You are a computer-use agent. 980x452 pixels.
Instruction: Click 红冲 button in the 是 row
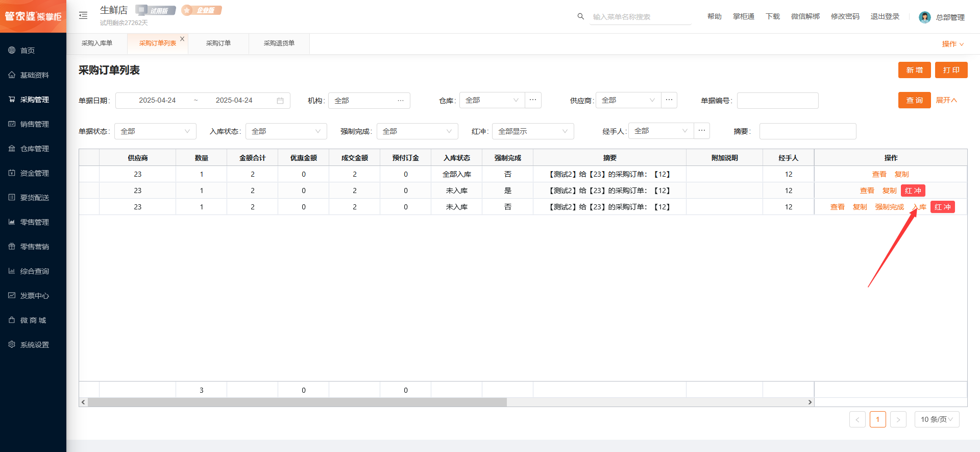click(x=913, y=191)
